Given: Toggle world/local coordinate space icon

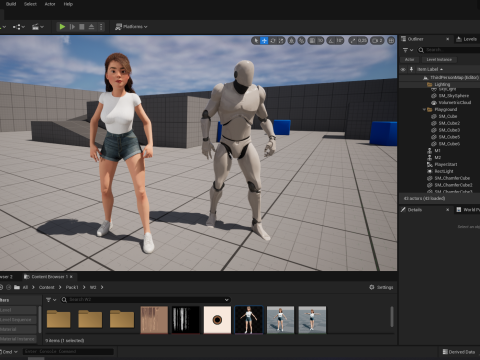Looking at the screenshot, I should pyautogui.click(x=292, y=41).
